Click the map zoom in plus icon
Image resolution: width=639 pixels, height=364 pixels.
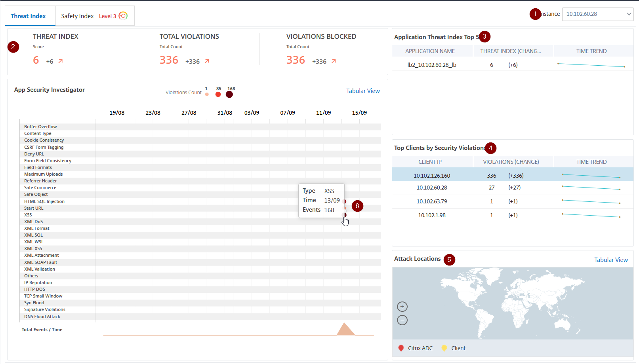(402, 307)
